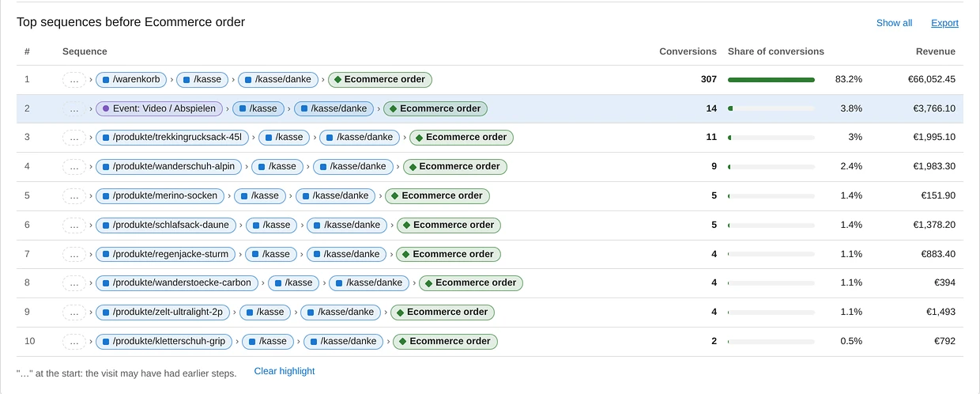
Task: Click /kasse chip in zelt-ultralight-2p row
Action: point(266,312)
